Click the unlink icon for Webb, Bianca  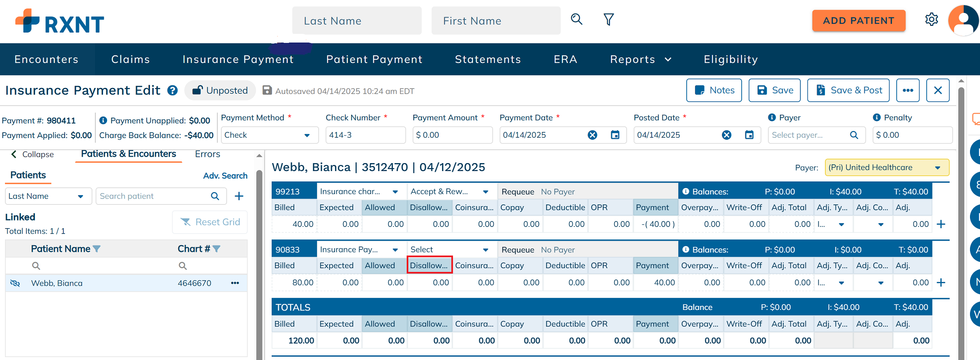pyautogui.click(x=15, y=283)
